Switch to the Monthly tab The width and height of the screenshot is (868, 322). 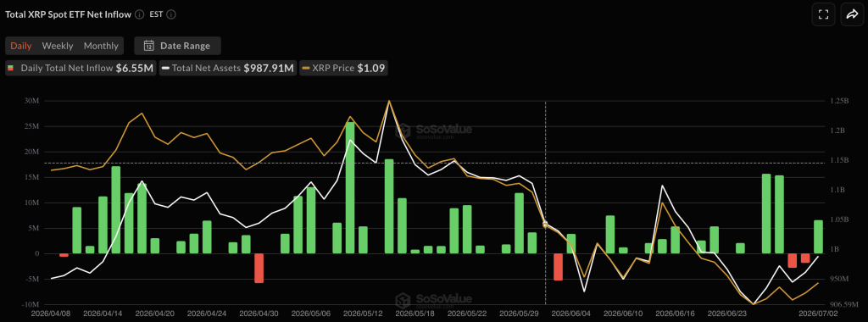coord(101,46)
